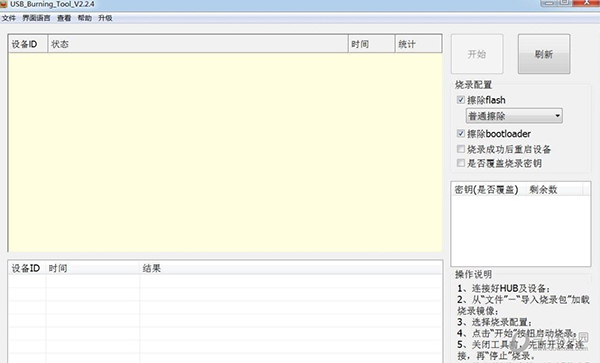Click the 统计 column header
The image size is (600, 363).
coord(419,44)
